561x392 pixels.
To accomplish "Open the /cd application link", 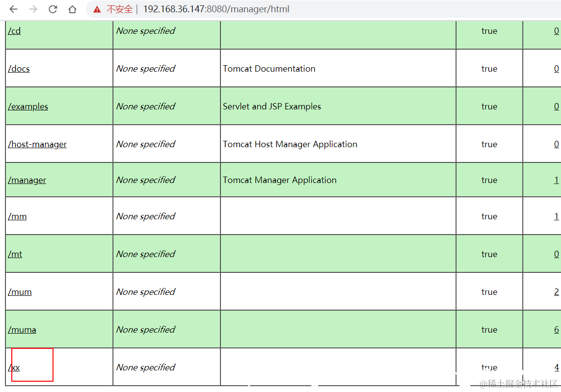I will [x=14, y=31].
